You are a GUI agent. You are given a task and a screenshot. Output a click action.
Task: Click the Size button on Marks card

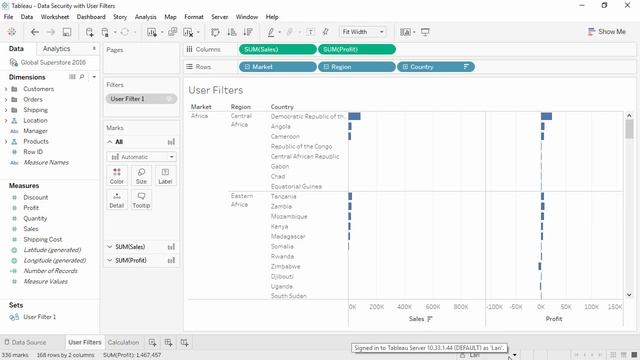point(141,176)
